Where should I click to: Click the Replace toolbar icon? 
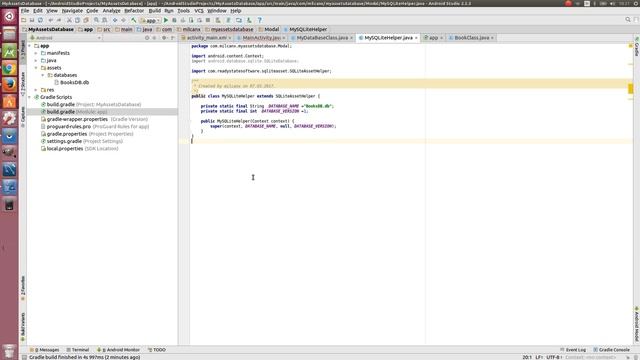click(x=105, y=20)
